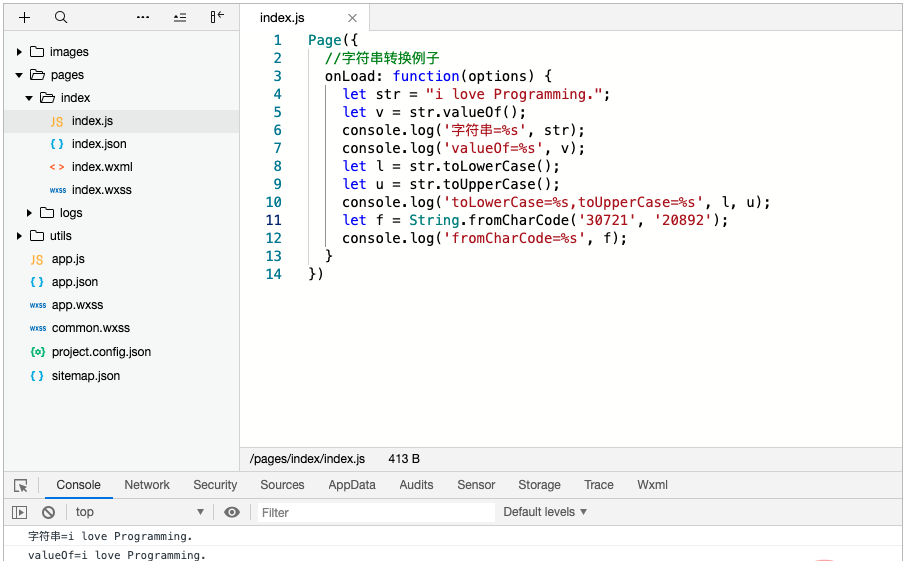
Task: Click the logs folder icon
Action: click(x=47, y=212)
